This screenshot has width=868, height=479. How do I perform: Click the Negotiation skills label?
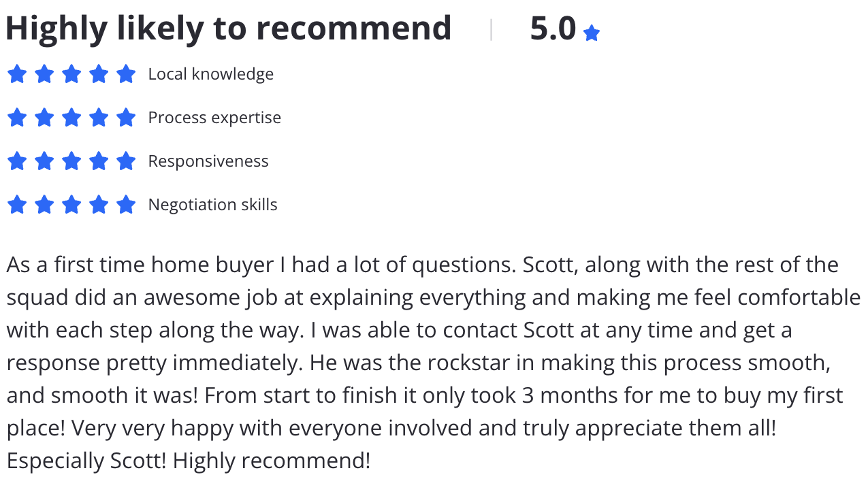click(213, 205)
